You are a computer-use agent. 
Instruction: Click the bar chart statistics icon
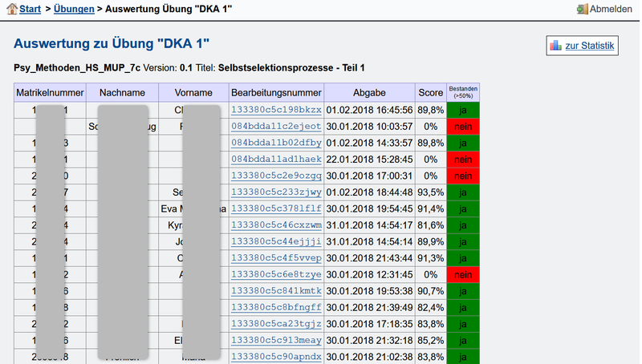click(x=555, y=46)
